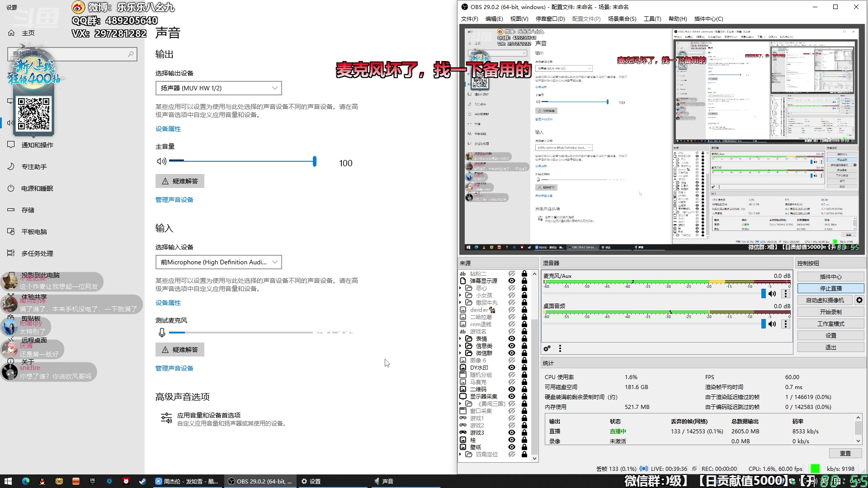Viewport: 868px width, 488px height.
Task: Unlock the 显示器采集 source lock
Action: point(524,396)
